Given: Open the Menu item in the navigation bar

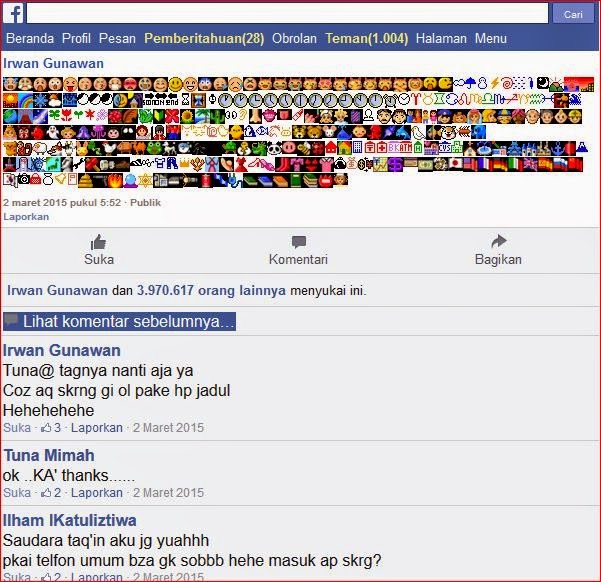Looking at the screenshot, I should tap(491, 38).
